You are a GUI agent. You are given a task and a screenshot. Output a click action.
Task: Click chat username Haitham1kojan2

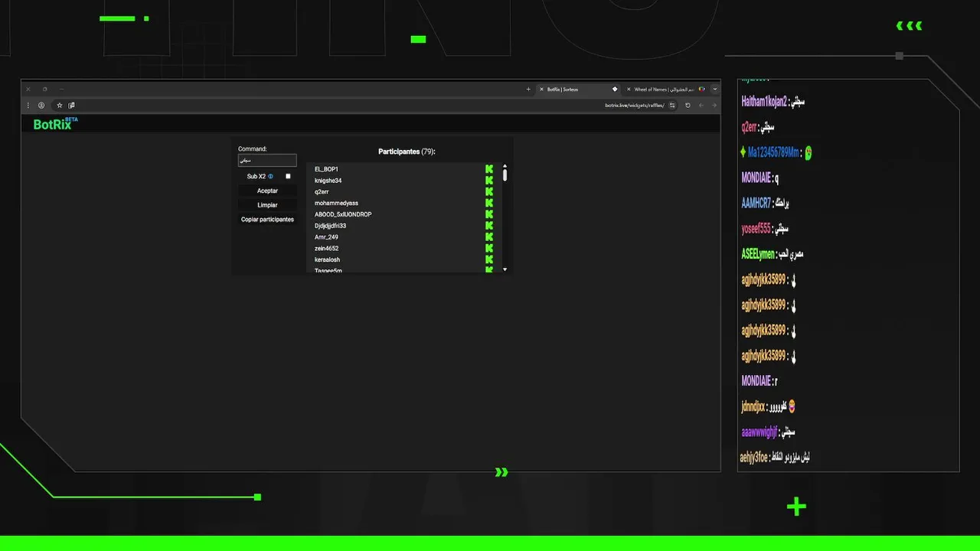point(764,102)
